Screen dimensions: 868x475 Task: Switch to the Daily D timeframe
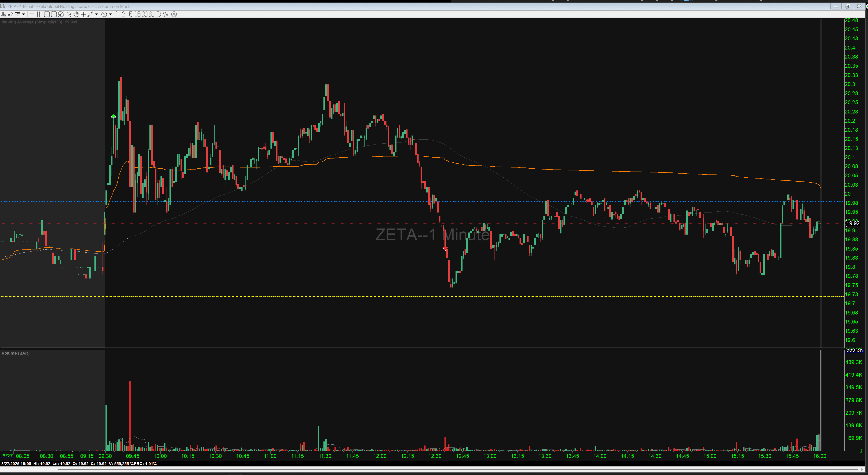click(x=159, y=14)
